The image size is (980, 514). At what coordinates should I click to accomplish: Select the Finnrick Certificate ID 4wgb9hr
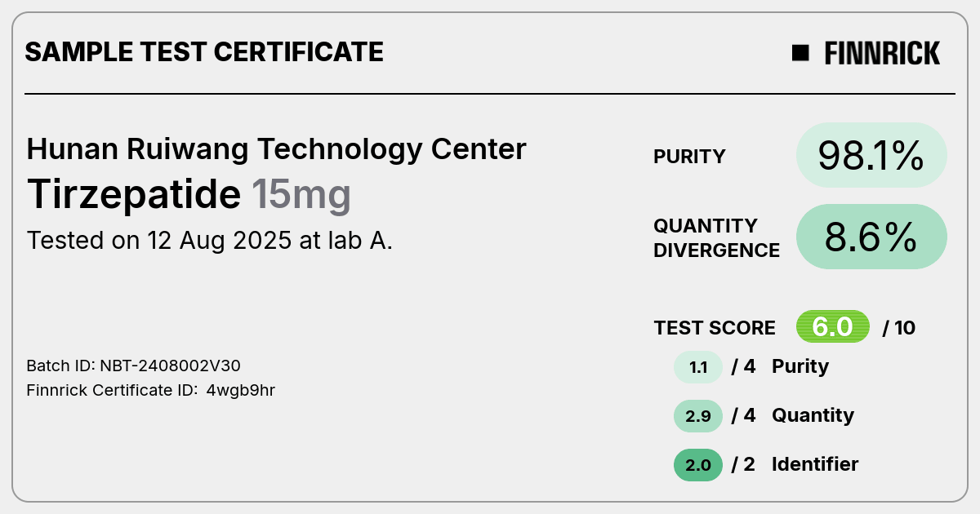click(151, 390)
